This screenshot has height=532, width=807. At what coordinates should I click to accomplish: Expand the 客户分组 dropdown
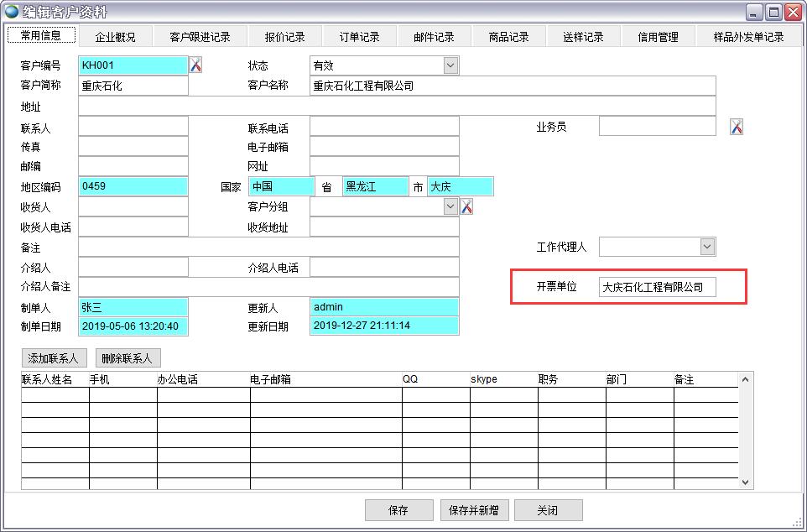pyautogui.click(x=449, y=206)
